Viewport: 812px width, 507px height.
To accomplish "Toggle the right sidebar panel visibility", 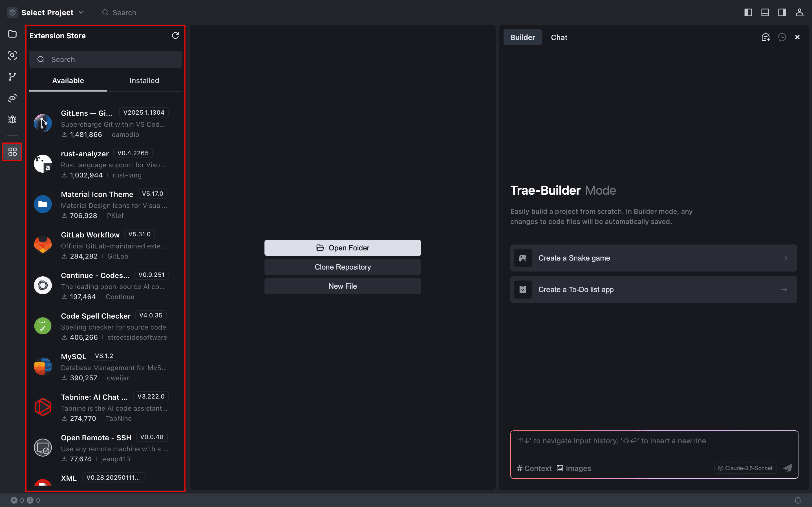I will [782, 12].
